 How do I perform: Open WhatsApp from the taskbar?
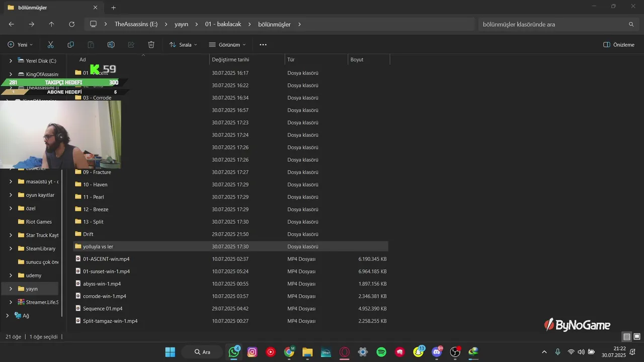click(x=234, y=352)
